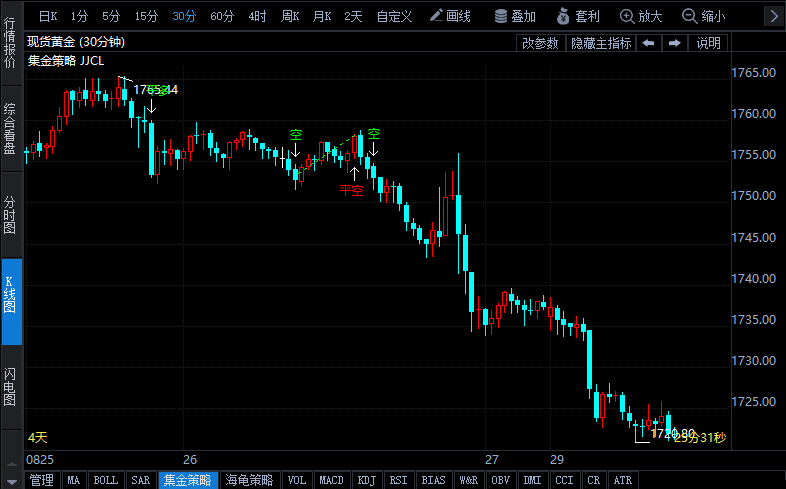Select the BOLL indicator
Viewport: 786px width, 489px height.
tap(106, 480)
